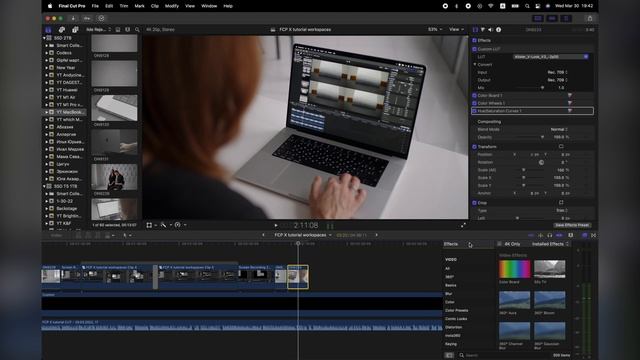Click the browser search magnifier icon

[137, 30]
